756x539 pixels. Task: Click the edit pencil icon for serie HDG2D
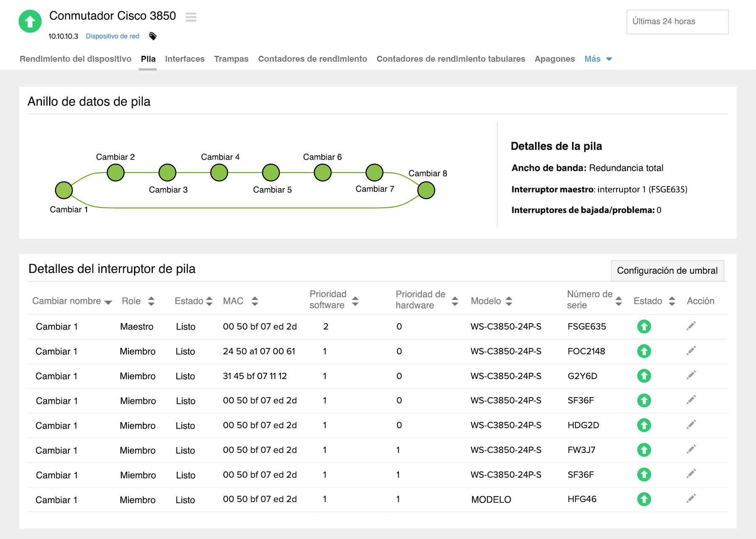[x=691, y=424]
